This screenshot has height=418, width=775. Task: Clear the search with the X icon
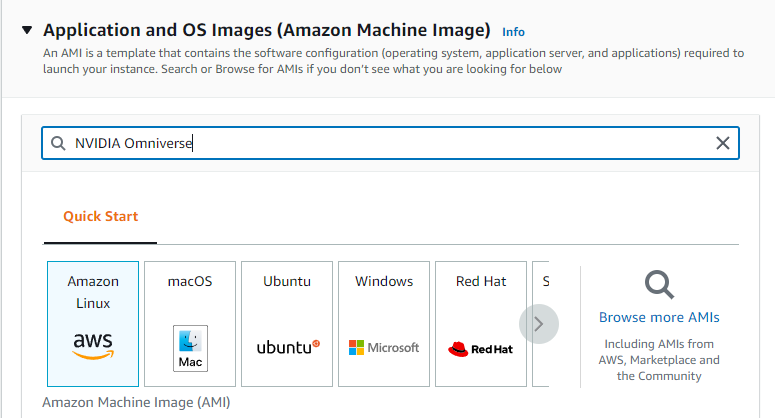click(x=723, y=143)
